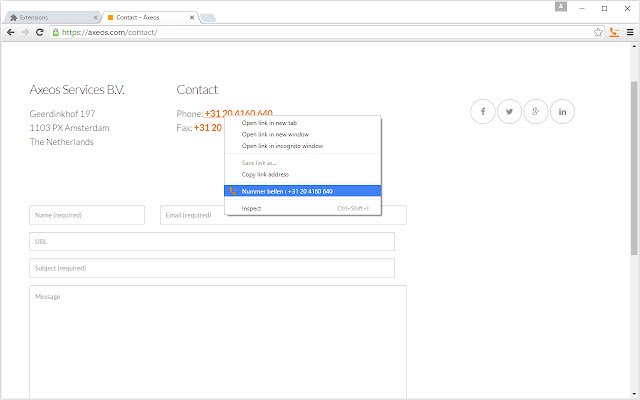Maximize the browser window

pos(604,8)
